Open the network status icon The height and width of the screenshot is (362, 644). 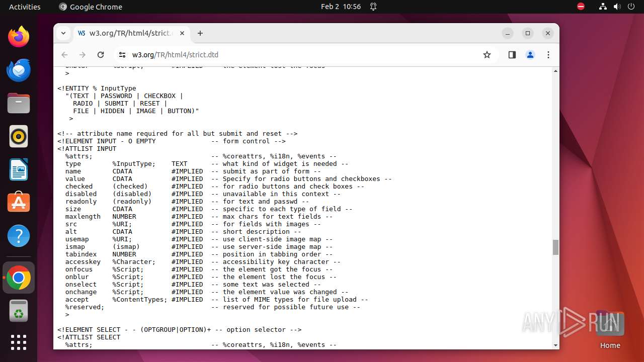(x=603, y=7)
